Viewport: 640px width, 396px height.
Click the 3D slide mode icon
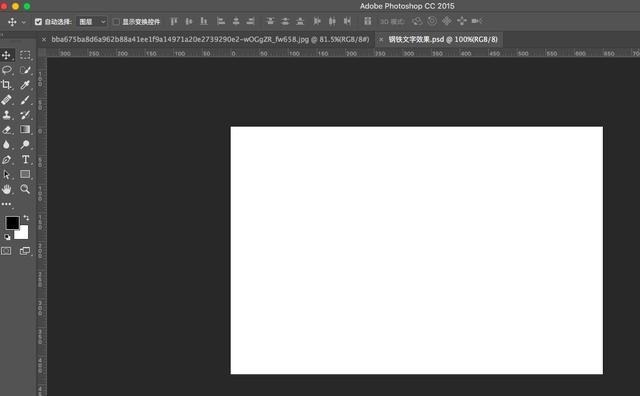pyautogui.click(x=462, y=21)
